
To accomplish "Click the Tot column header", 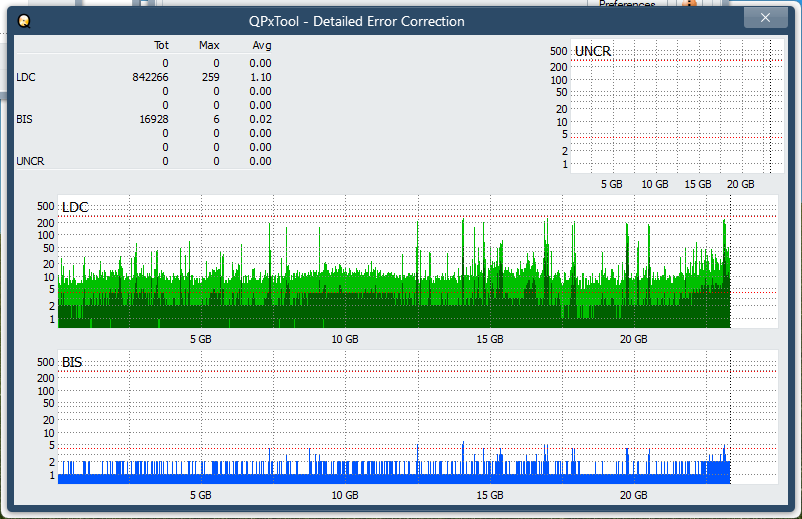I will point(161,45).
